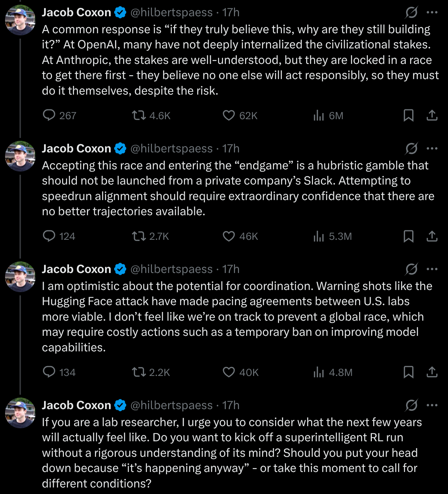Image resolution: width=448 pixels, height=494 pixels.
Task: Open the profile avatar of the third tweet
Action: [x=21, y=277]
